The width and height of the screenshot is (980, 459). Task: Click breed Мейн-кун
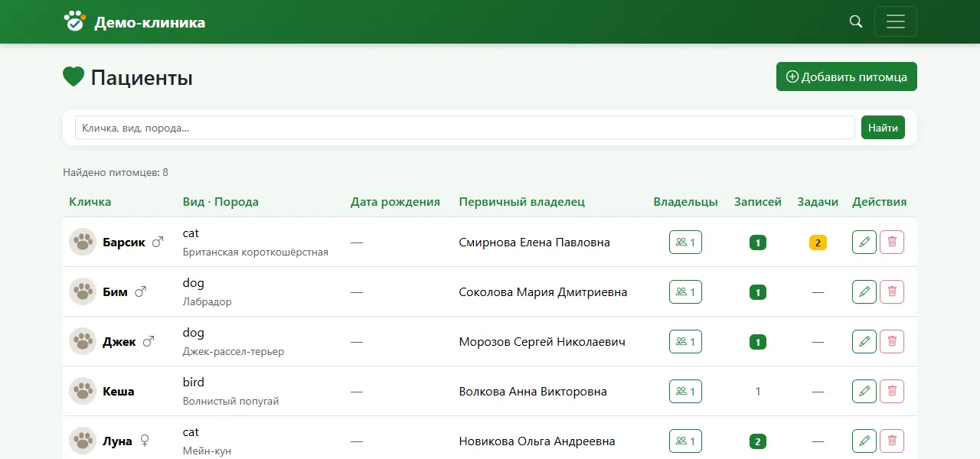click(207, 451)
